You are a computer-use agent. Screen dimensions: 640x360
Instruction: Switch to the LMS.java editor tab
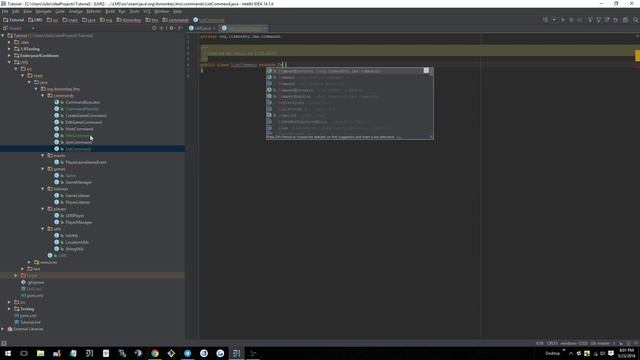(x=202, y=28)
